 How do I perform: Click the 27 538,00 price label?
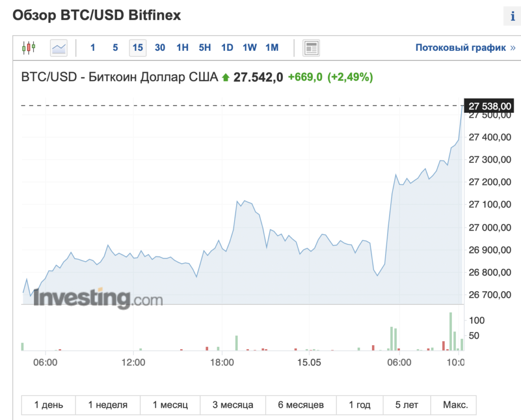point(489,106)
